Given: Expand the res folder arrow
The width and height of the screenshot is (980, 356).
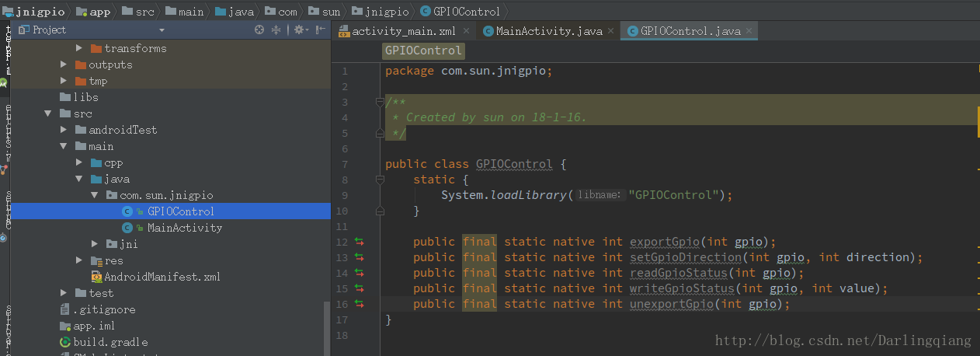Looking at the screenshot, I should 79,260.
